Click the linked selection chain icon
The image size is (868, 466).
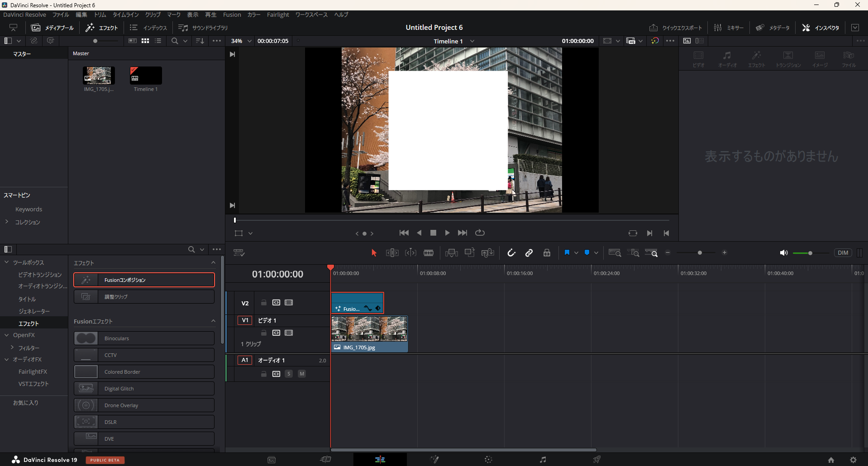529,253
